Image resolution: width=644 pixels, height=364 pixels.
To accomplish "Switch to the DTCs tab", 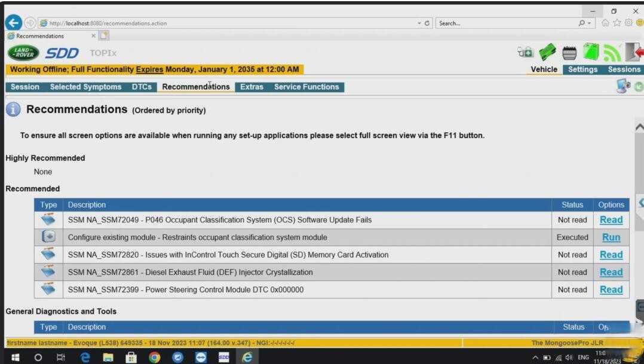I will [142, 87].
